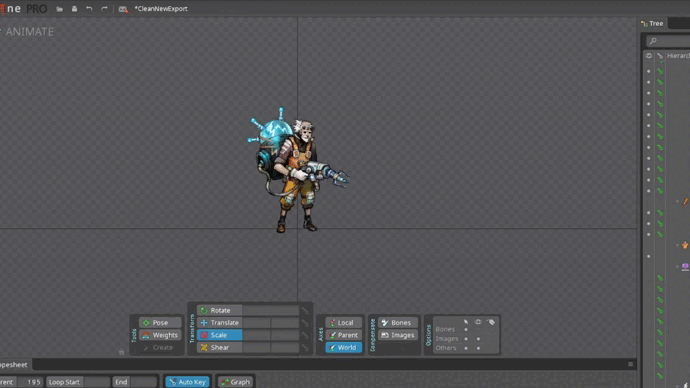The image size is (690, 388).
Task: Open the Spine PRO logo menu
Action: pos(24,9)
